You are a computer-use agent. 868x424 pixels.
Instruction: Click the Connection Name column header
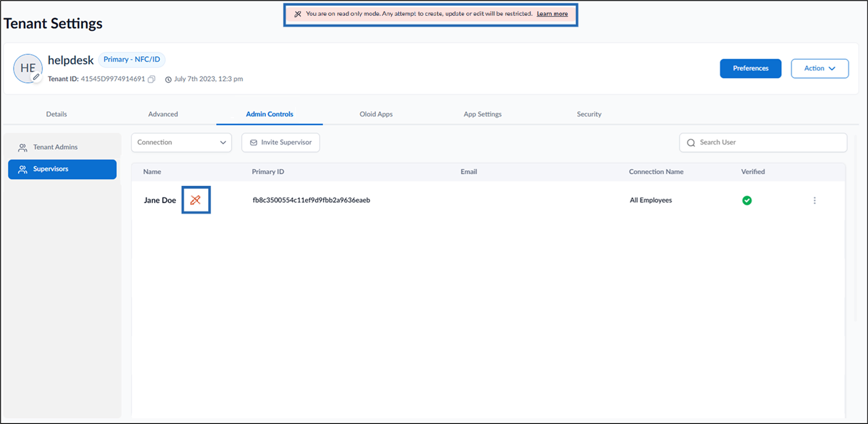(x=656, y=172)
